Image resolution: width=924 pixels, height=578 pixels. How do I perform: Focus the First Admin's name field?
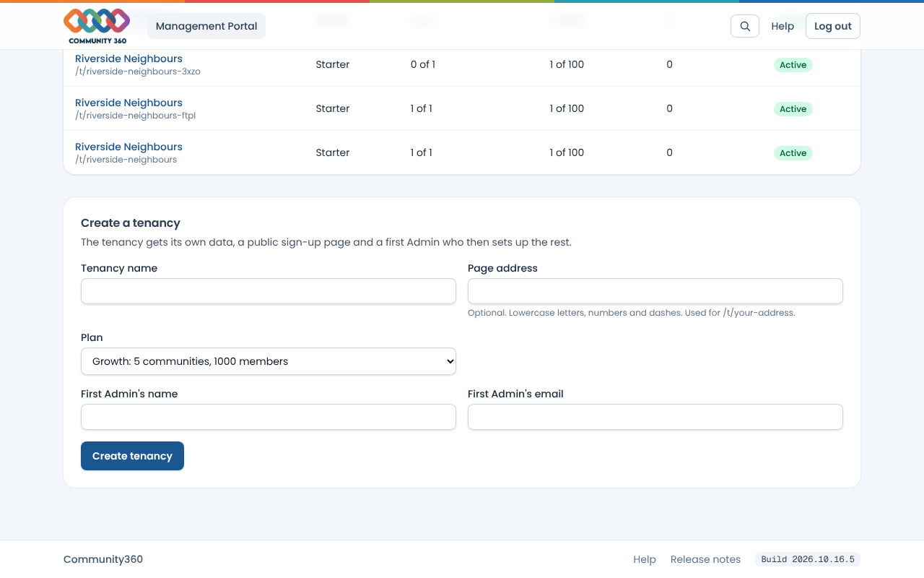pyautogui.click(x=269, y=417)
